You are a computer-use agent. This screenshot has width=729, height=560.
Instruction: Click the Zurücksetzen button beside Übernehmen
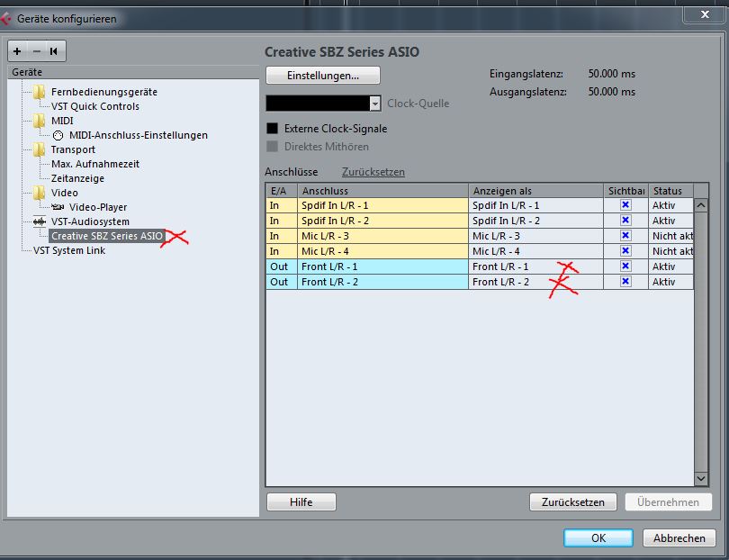(573, 501)
